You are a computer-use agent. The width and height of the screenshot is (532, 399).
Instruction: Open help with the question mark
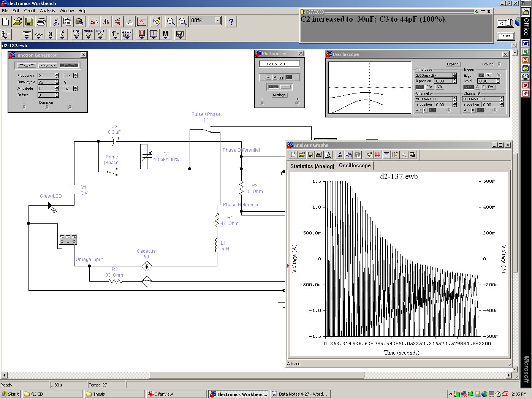pos(231,22)
